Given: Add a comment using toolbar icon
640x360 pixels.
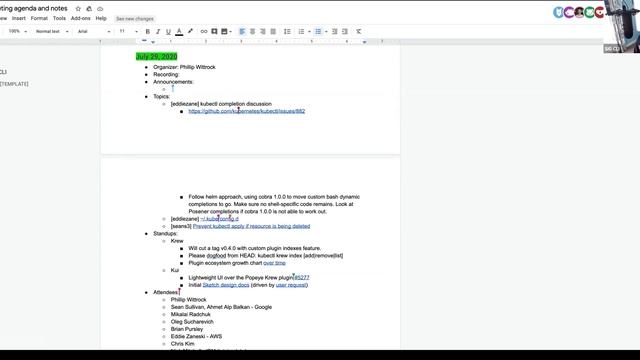Looking at the screenshot, I should [214, 31].
